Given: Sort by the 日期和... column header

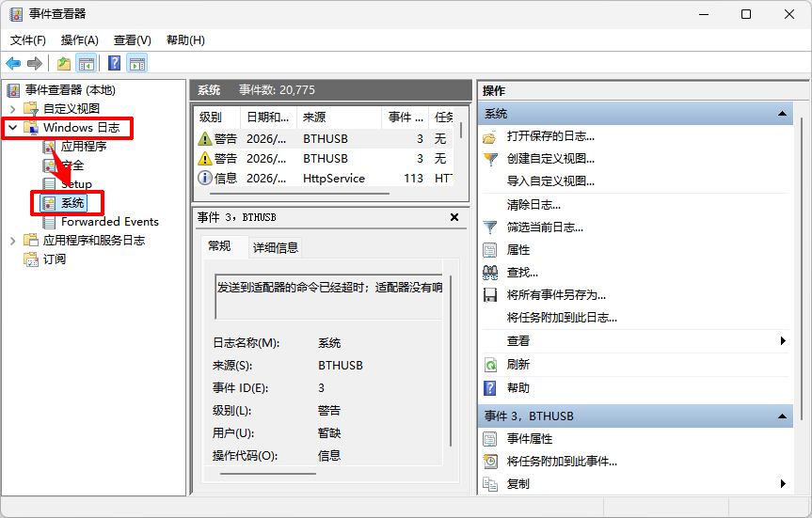Looking at the screenshot, I should 268,118.
